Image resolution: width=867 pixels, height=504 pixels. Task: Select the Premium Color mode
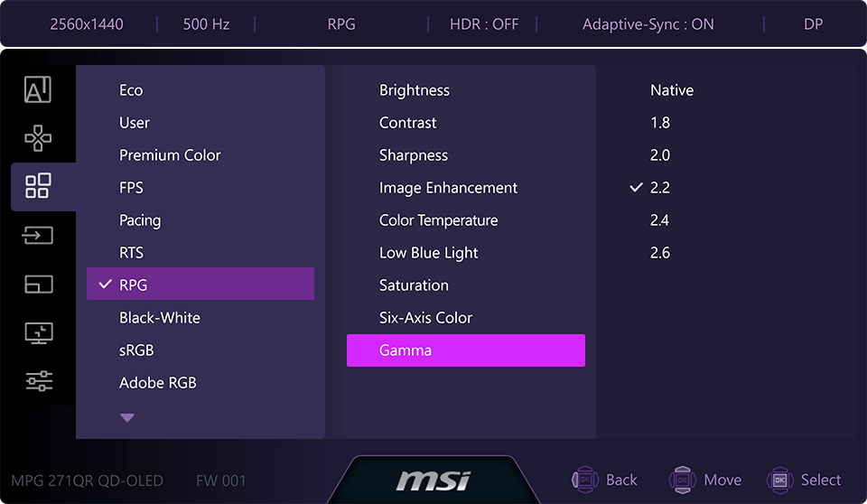[170, 155]
